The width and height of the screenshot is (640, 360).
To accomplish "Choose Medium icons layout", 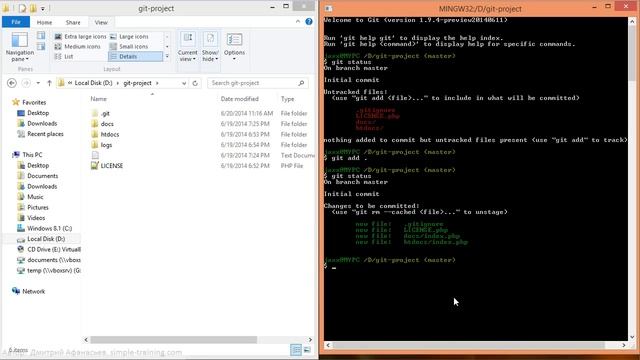I will click(x=78, y=47).
